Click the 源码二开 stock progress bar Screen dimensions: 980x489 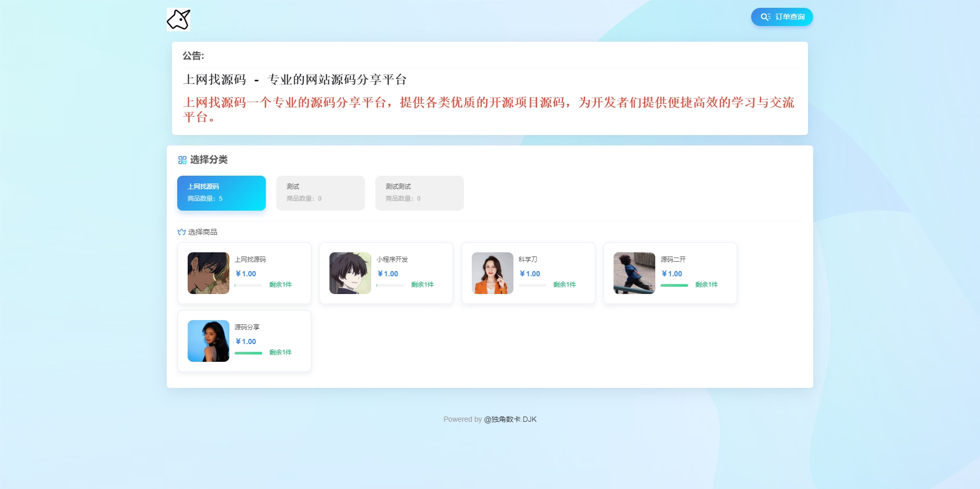(674, 285)
